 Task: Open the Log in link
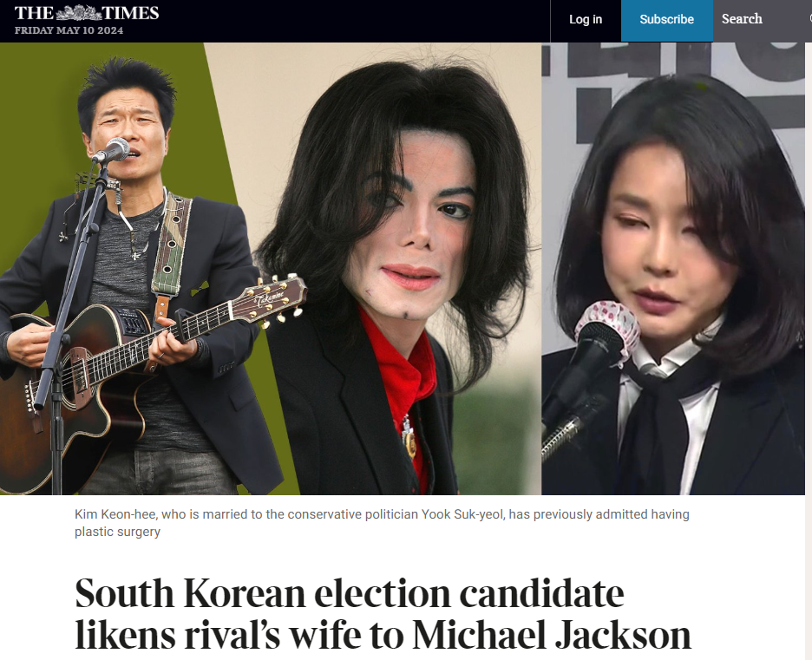586,19
